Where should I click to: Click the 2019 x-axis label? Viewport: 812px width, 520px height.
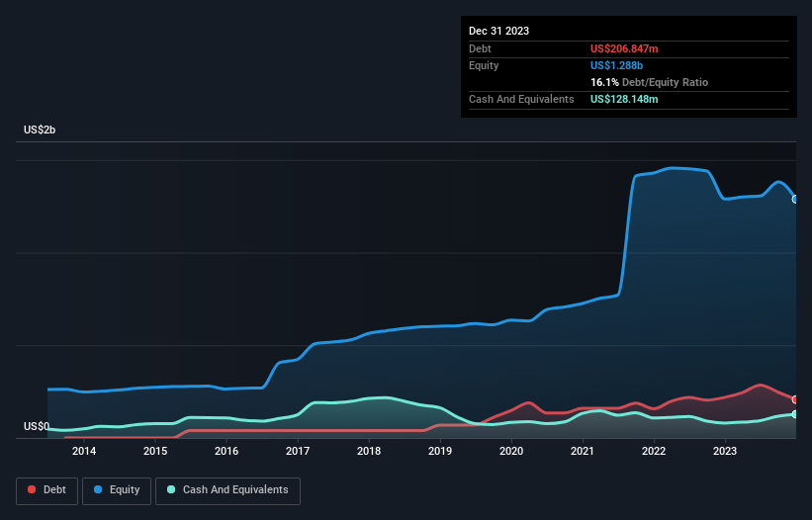coord(440,451)
